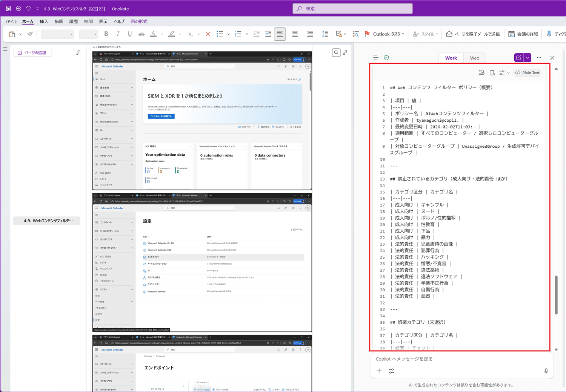Switch to the 描画 ribbon tab
The image size is (566, 392).
(58, 21)
